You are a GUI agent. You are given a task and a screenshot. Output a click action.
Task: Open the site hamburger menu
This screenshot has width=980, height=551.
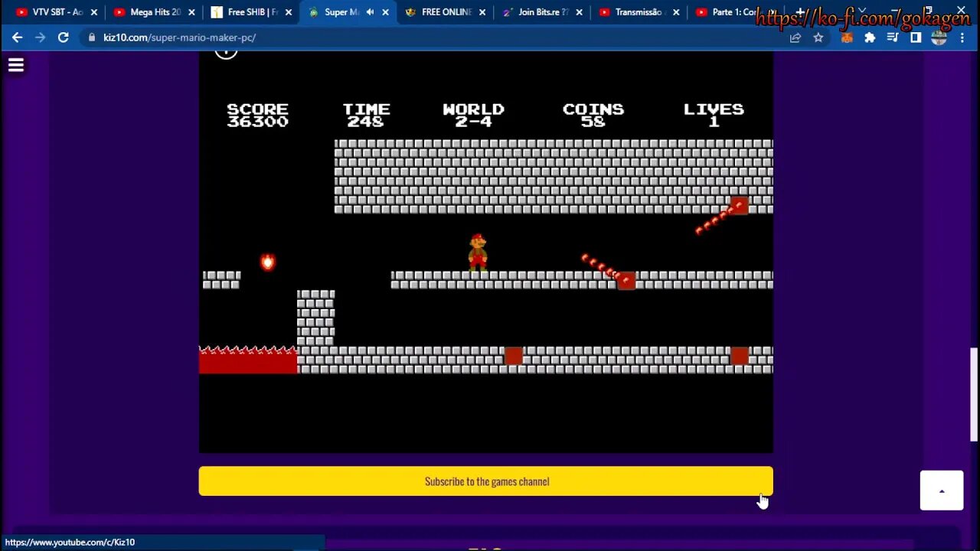pyautogui.click(x=16, y=66)
